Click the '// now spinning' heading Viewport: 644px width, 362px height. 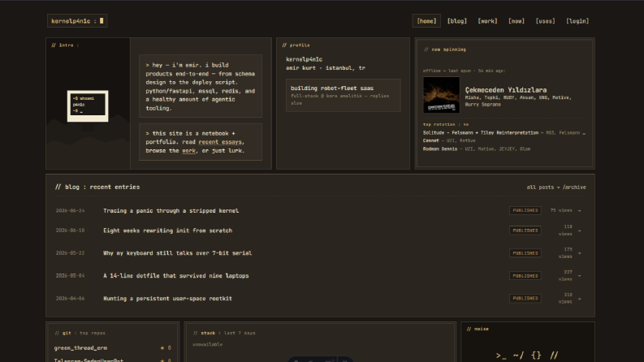pos(445,50)
